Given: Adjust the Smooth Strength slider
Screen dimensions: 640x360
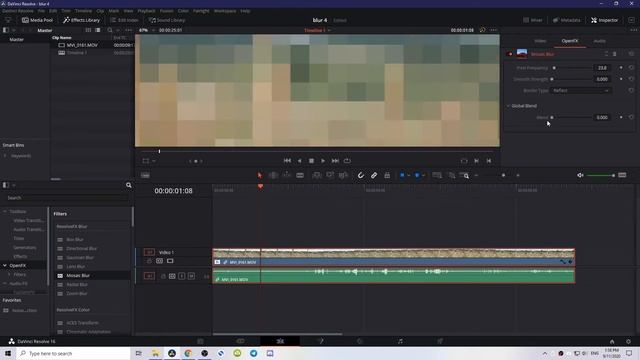Looking at the screenshot, I should (x=571, y=79).
